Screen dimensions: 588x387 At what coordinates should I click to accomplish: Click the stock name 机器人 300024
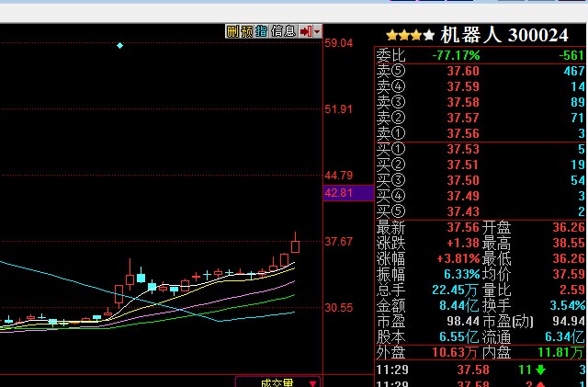coord(503,35)
